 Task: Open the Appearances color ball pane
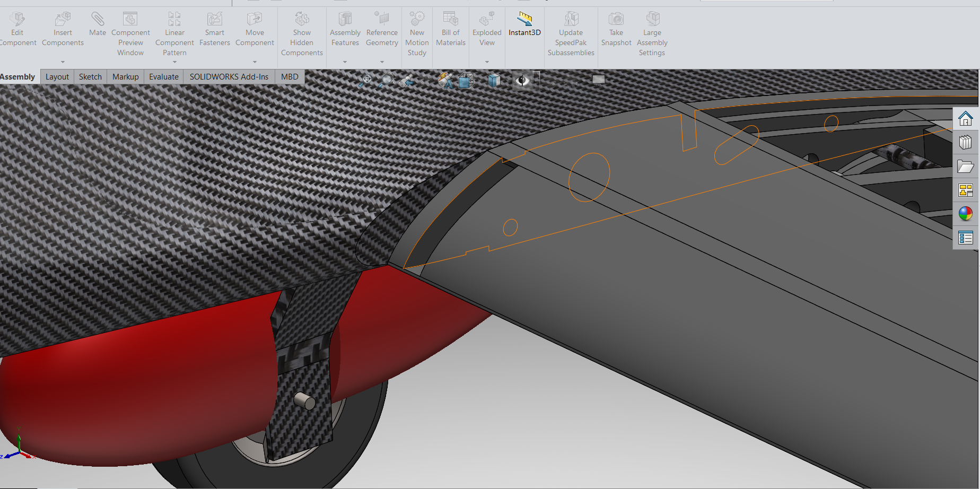click(965, 214)
